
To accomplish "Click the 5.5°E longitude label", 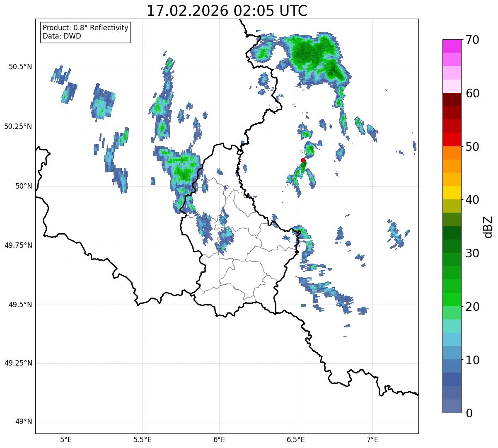I will tap(143, 440).
